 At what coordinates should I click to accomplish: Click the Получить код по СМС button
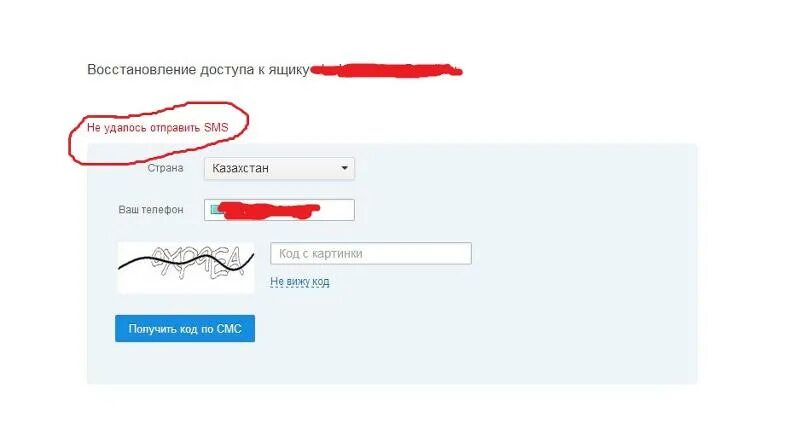[x=185, y=329]
